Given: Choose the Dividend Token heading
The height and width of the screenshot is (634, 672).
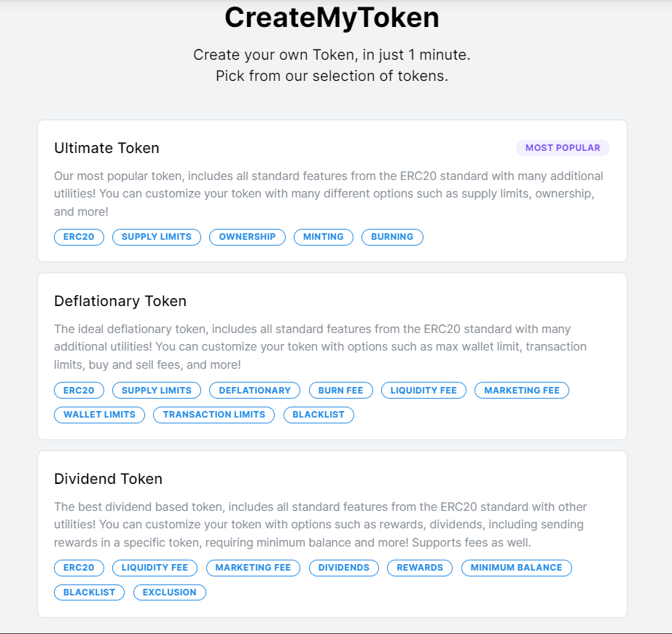Looking at the screenshot, I should [x=108, y=479].
